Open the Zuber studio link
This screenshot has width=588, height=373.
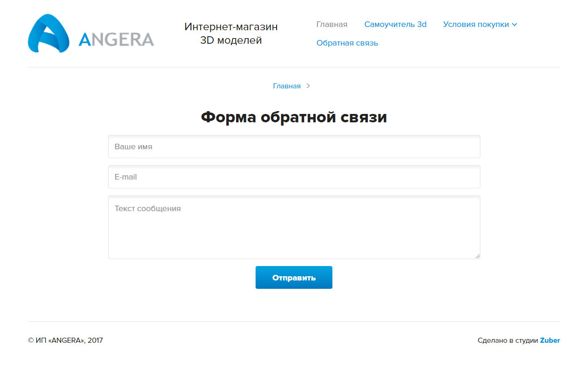(x=550, y=340)
